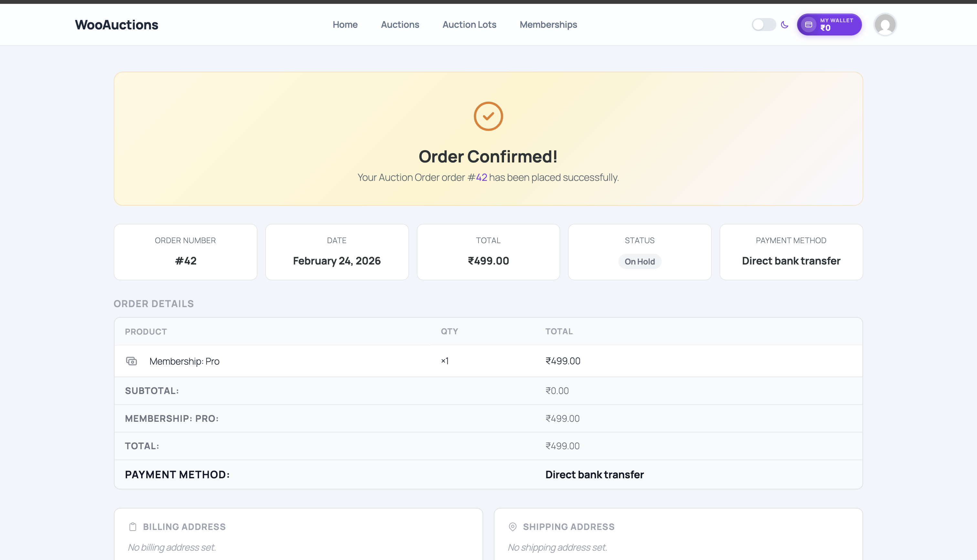Click the Billing Address clipboard icon
Viewport: 977px width, 560px height.
[132, 526]
